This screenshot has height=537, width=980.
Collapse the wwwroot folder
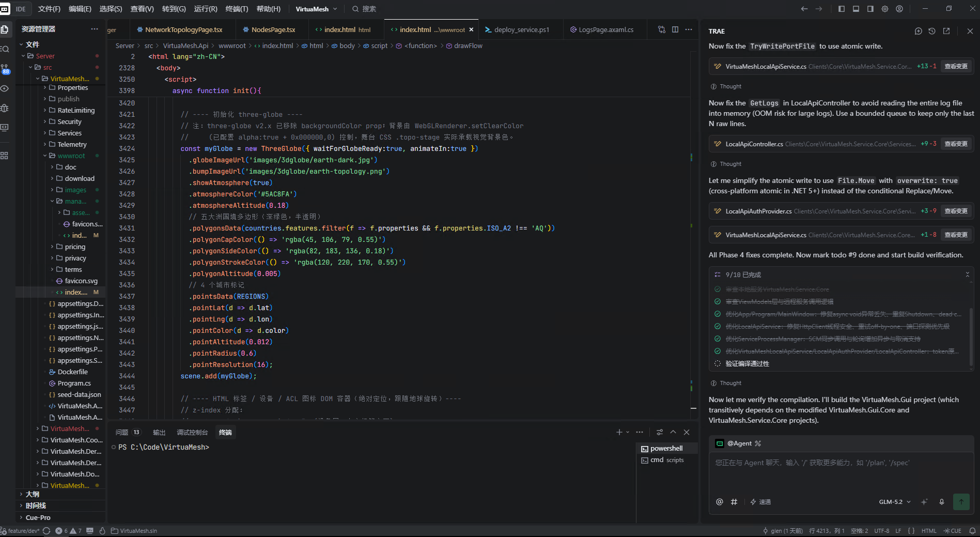click(x=71, y=156)
